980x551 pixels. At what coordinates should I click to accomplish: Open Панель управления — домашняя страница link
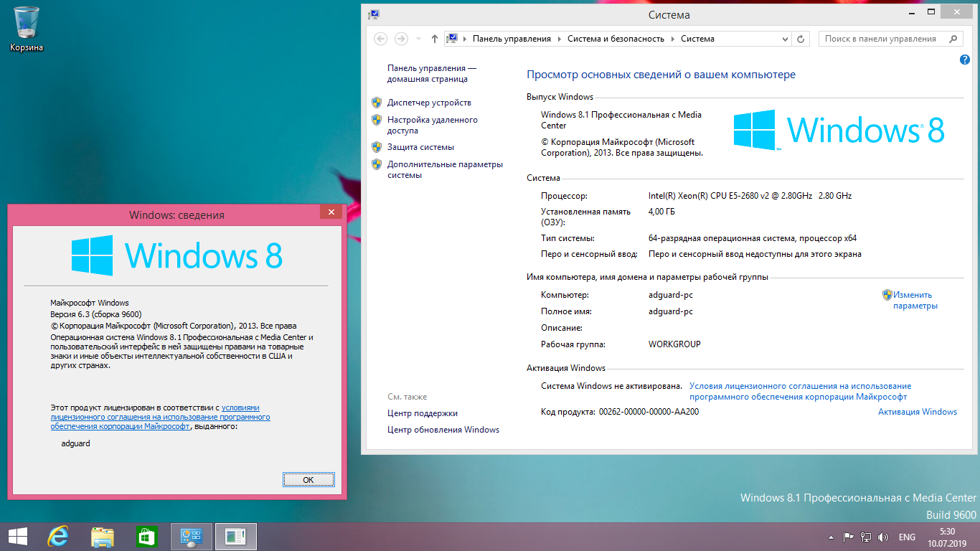pyautogui.click(x=431, y=73)
